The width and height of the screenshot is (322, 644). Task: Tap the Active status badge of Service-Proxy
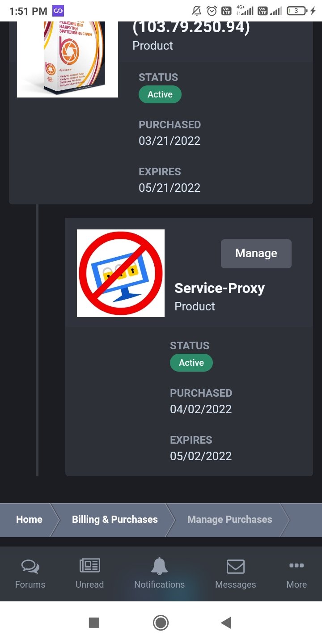click(x=191, y=363)
